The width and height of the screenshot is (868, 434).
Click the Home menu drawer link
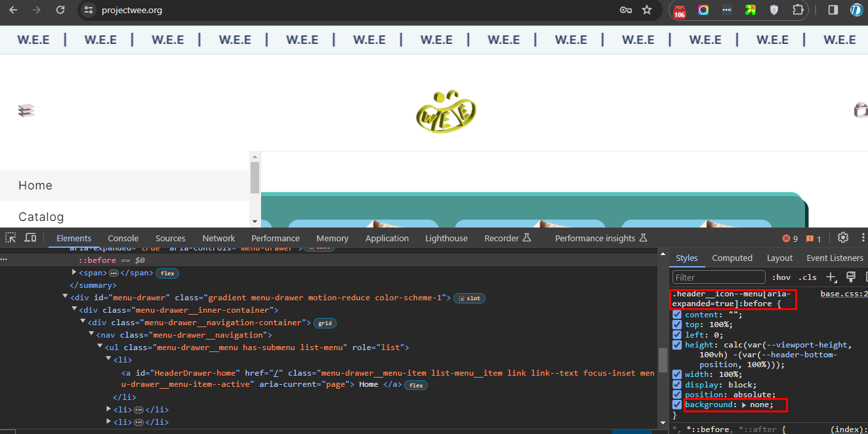click(35, 186)
